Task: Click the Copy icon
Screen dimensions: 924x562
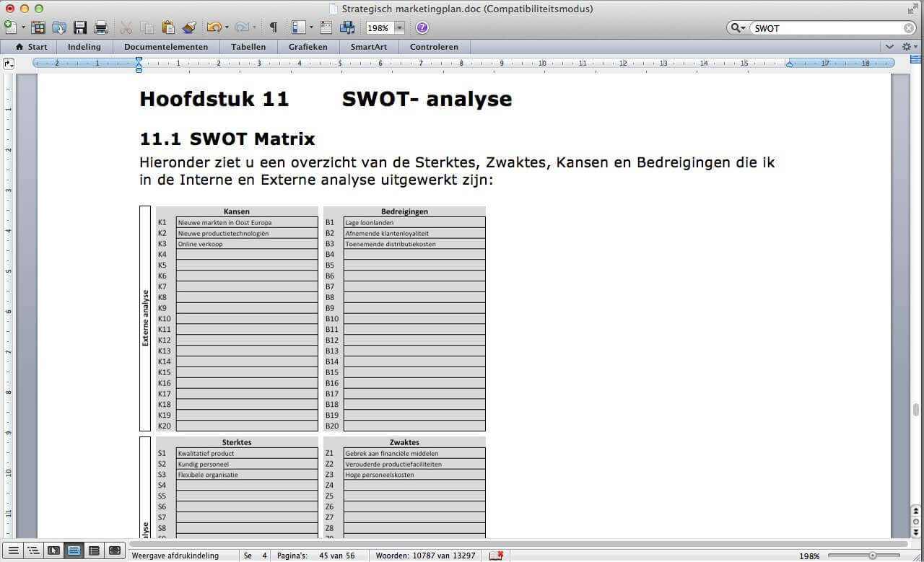Action: (147, 27)
